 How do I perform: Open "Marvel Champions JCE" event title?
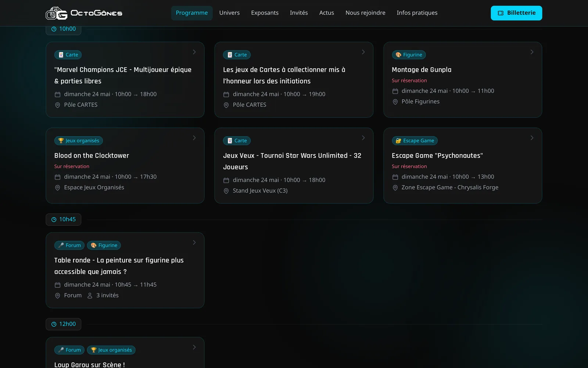coord(123,75)
